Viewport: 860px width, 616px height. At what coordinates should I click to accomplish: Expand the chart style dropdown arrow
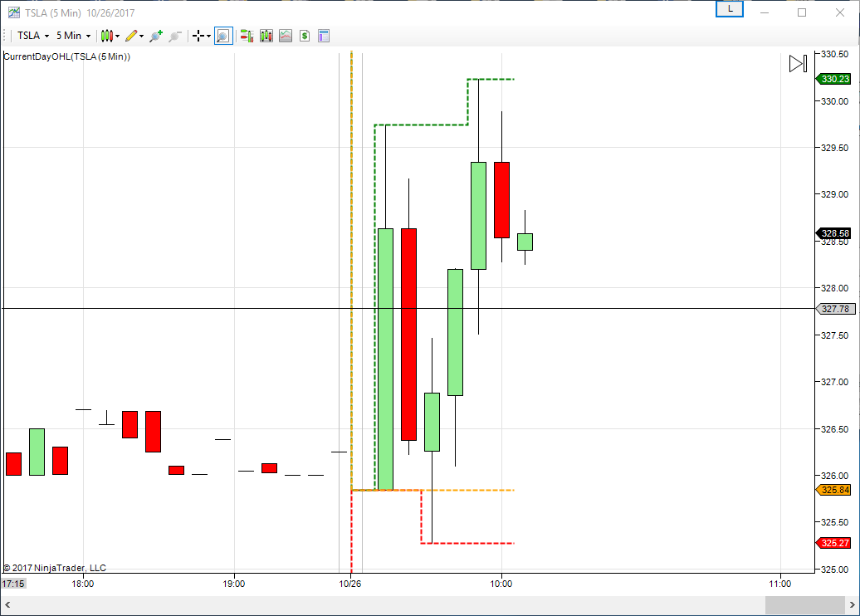click(117, 37)
